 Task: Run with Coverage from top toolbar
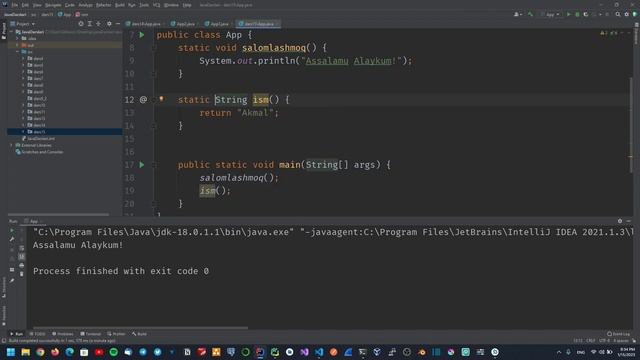tap(586, 14)
